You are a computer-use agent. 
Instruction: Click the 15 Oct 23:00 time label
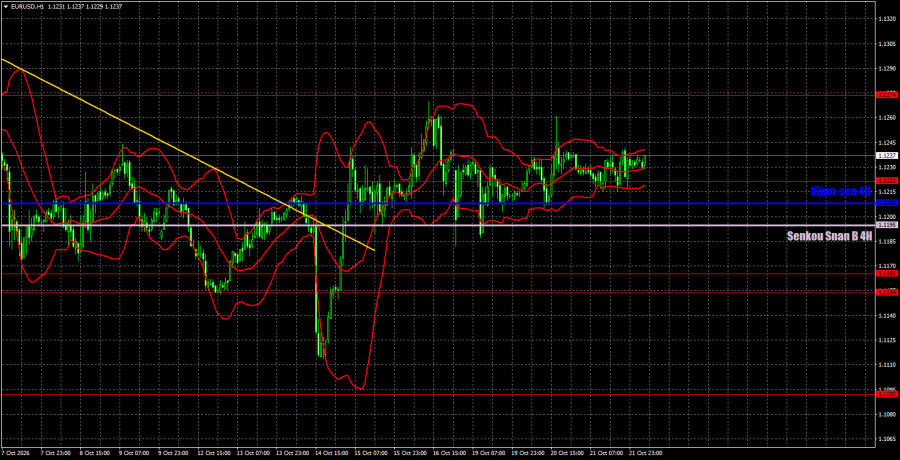pyautogui.click(x=410, y=453)
